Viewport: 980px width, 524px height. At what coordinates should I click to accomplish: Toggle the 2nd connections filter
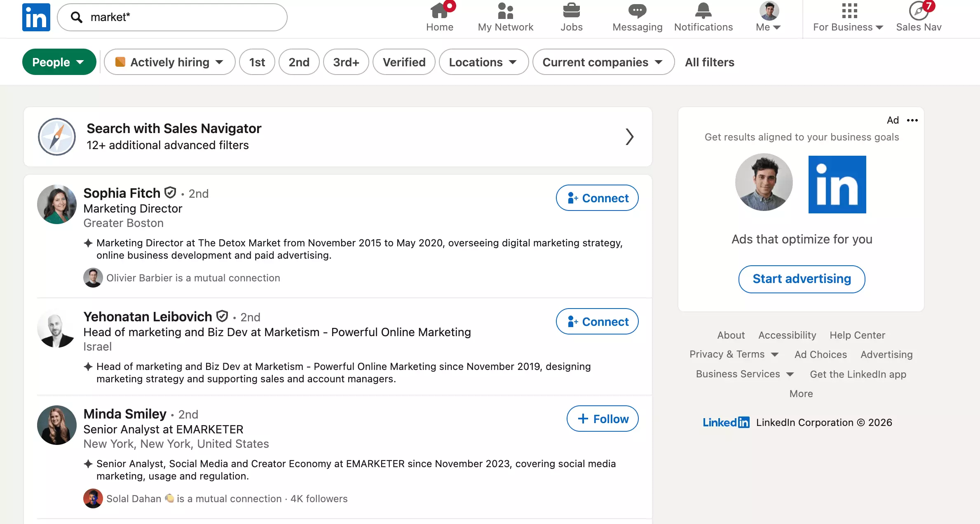(x=299, y=62)
